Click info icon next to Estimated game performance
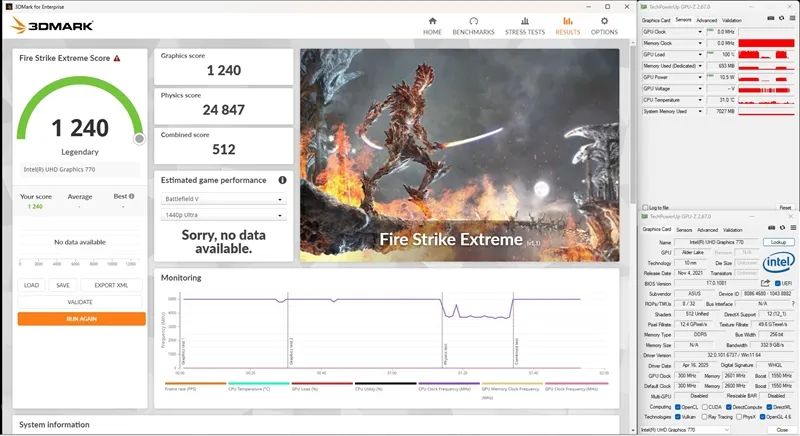Screen dimensions: 800x436 click(283, 180)
